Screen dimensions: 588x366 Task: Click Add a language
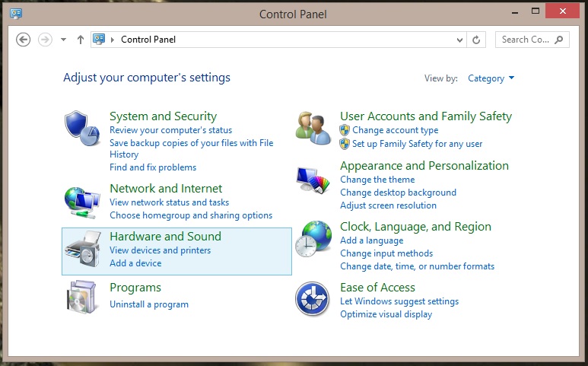372,240
